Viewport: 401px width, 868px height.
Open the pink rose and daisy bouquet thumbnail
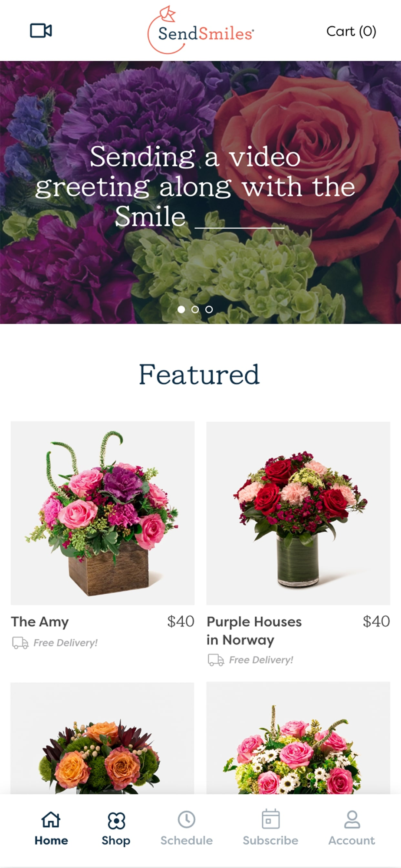click(x=298, y=738)
